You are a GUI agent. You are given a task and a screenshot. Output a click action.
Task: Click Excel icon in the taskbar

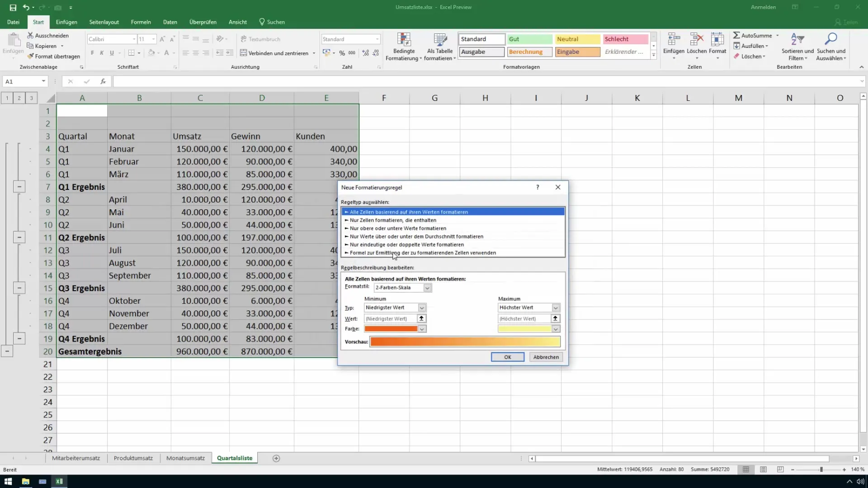point(59,481)
